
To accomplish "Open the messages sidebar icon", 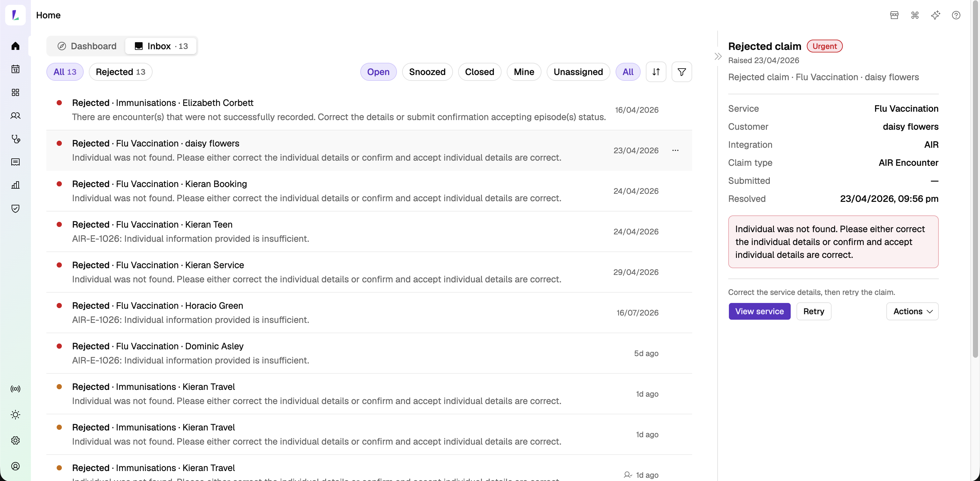I will tap(15, 162).
